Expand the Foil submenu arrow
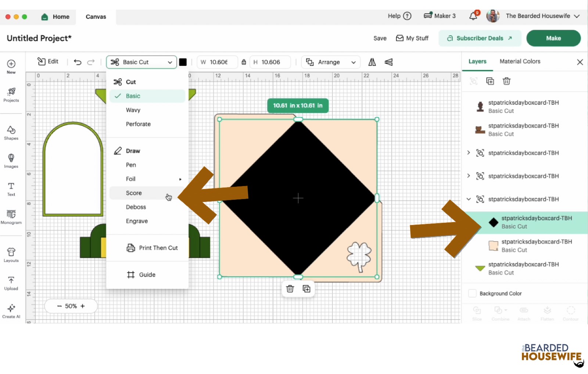This screenshot has height=374, width=588. 180,179
